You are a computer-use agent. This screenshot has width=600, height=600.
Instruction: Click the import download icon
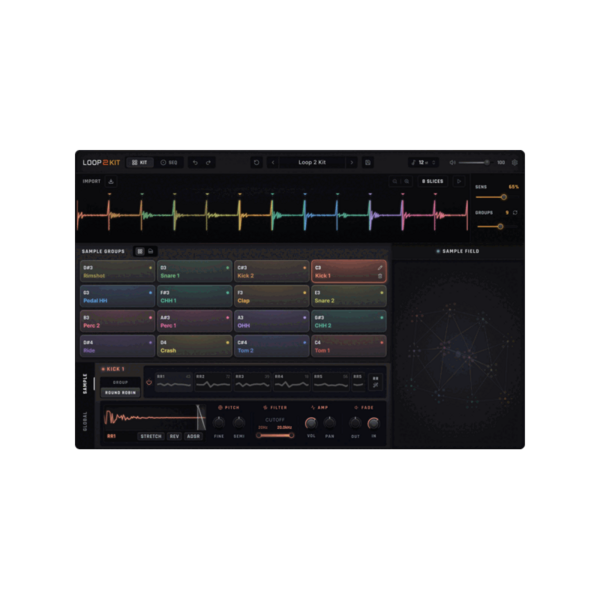pos(111,181)
